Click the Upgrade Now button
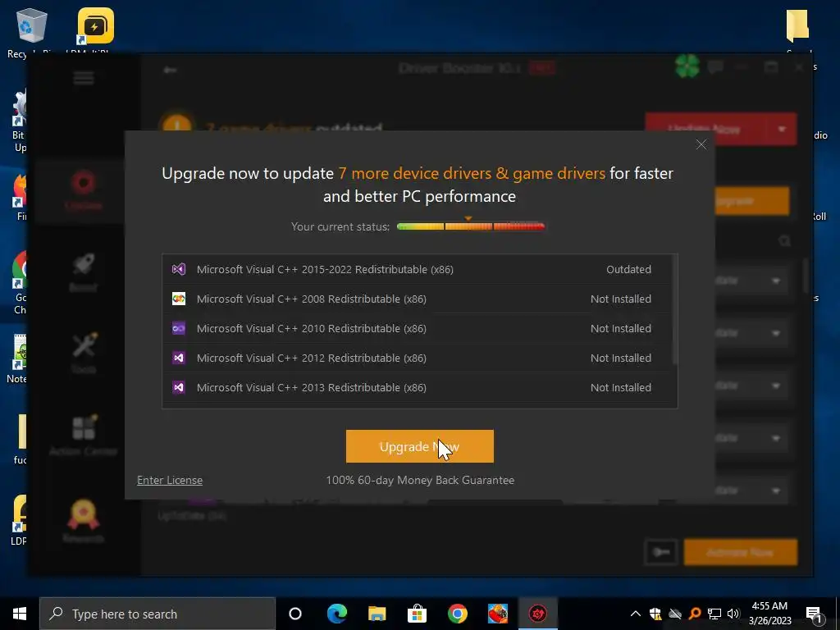 click(419, 446)
